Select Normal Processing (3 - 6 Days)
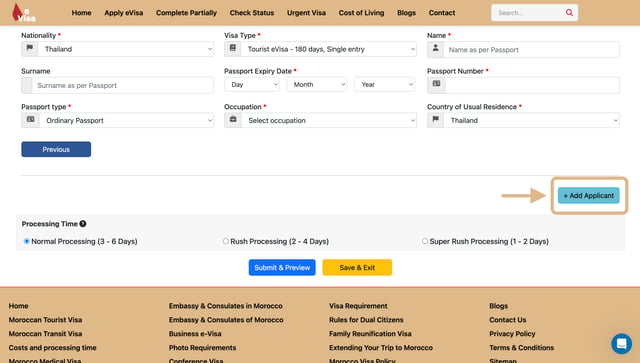This screenshot has width=640, height=363. [27, 241]
